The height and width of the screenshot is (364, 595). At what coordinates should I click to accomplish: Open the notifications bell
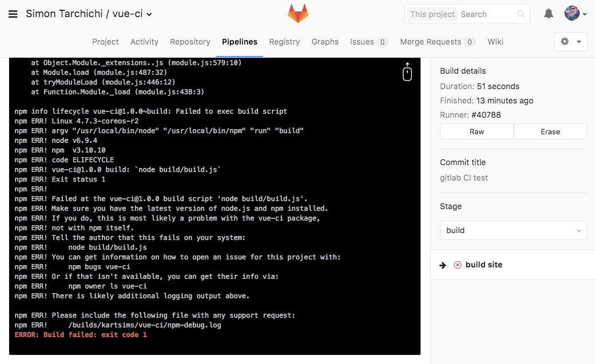coord(548,13)
